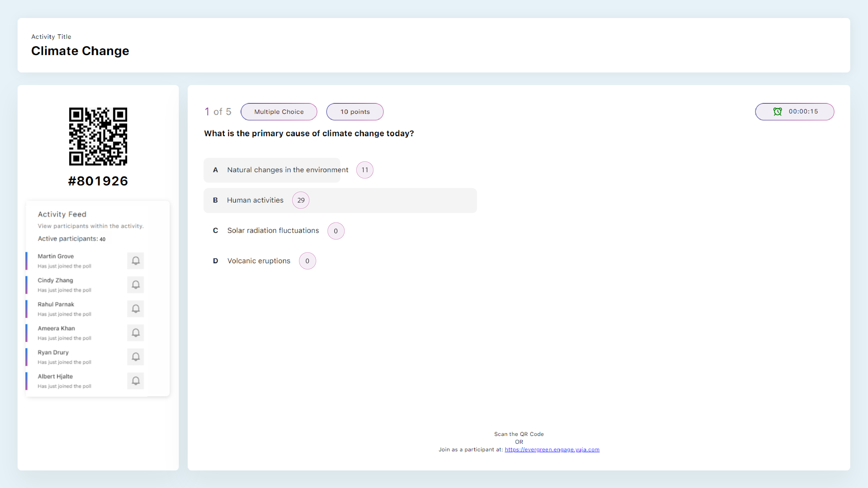The image size is (868, 488).
Task: Toggle the Multiple Choice question type badge
Action: (x=278, y=111)
